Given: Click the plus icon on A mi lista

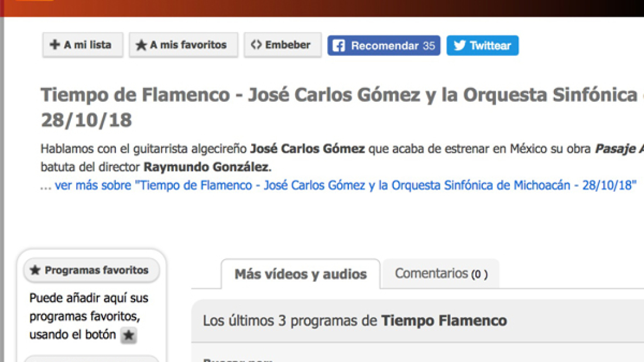Looking at the screenshot, I should [55, 45].
